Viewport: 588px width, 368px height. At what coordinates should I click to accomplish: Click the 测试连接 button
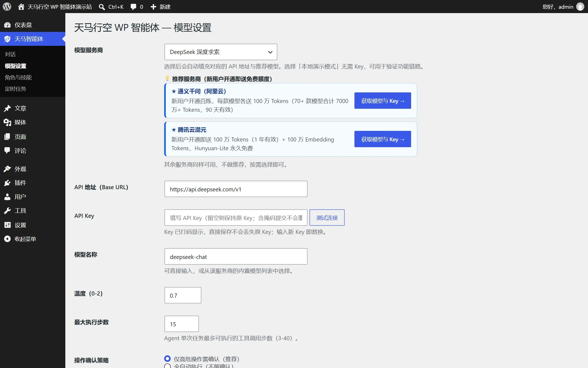tap(327, 218)
